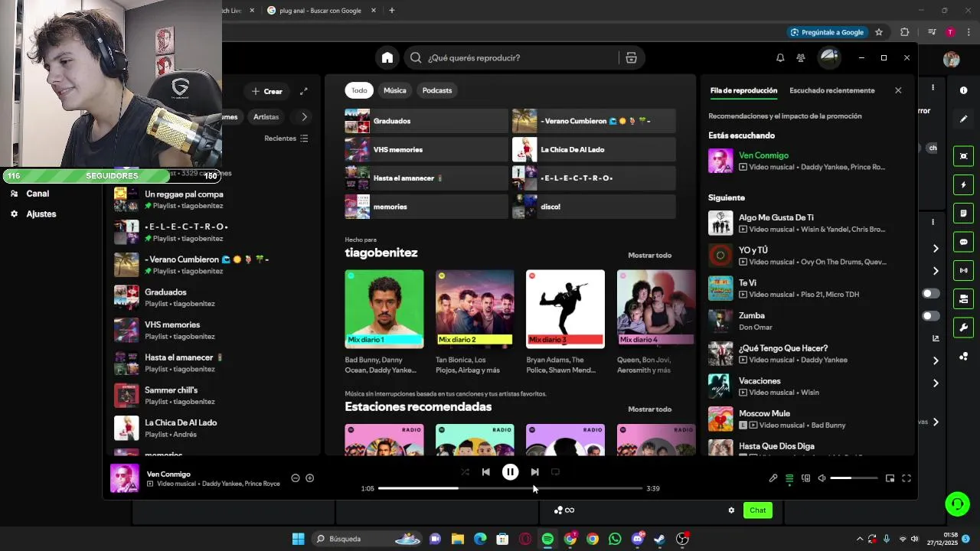
Task: Click the pencil edit icon in right toolbar
Action: point(964,119)
